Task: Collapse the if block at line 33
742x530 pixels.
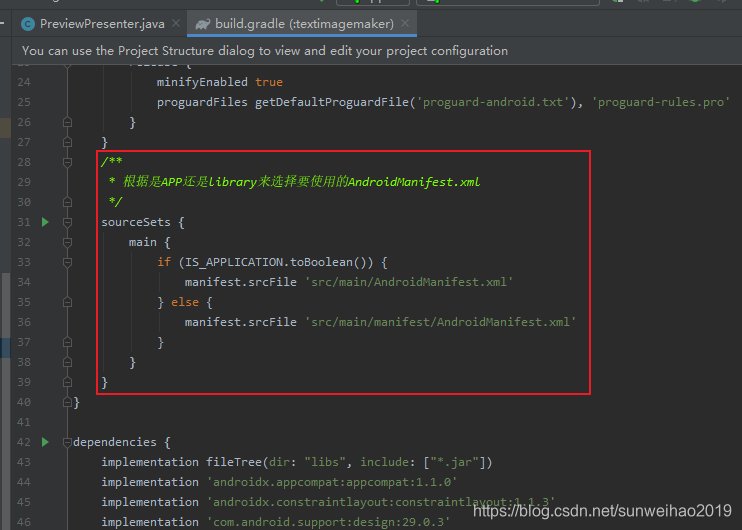Action: (67, 262)
